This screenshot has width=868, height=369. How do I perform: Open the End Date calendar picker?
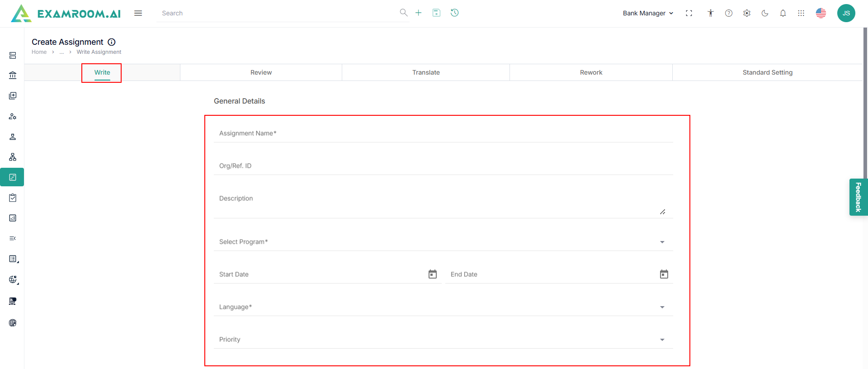pos(664,274)
